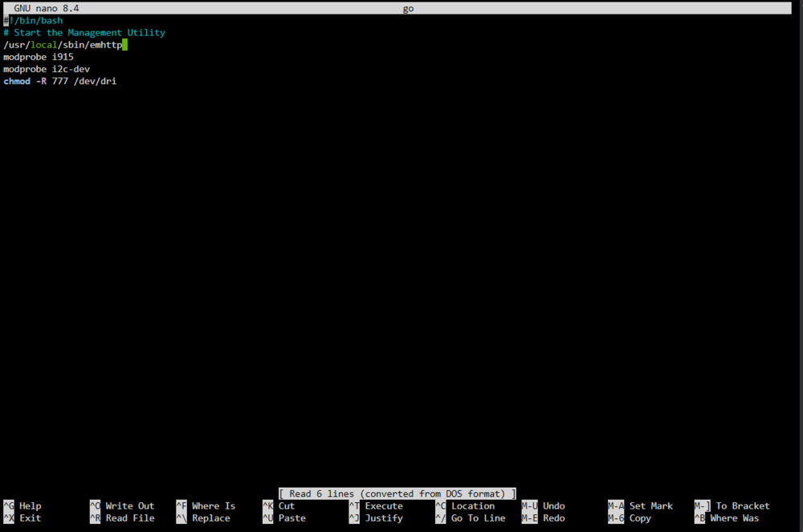
Task: Click the 'Read 6 lines' status message
Action: point(397,493)
